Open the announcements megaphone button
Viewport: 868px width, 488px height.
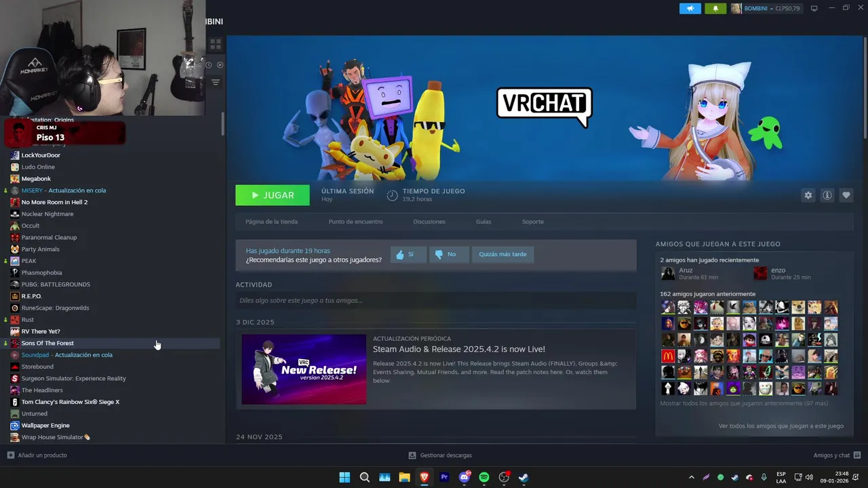point(690,8)
